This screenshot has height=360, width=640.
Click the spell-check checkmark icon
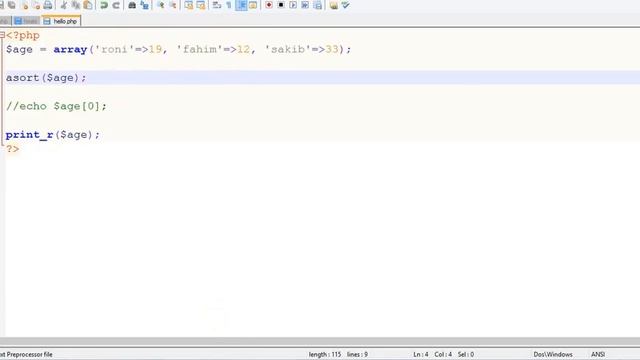tap(345, 5)
